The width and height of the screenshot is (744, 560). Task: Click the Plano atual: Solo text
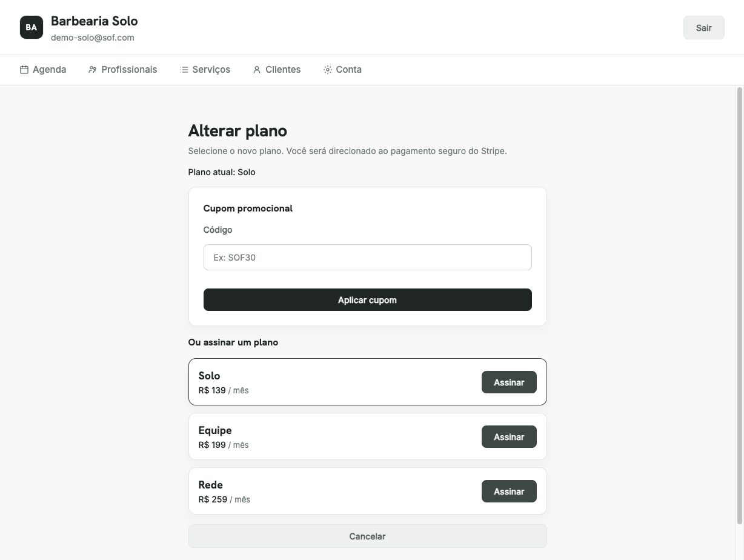pos(222,172)
